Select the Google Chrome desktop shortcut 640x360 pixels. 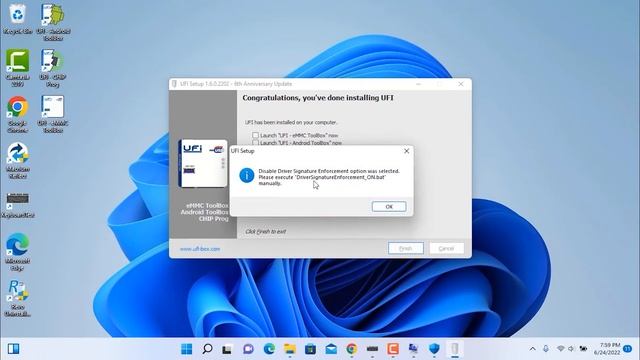pos(18,114)
